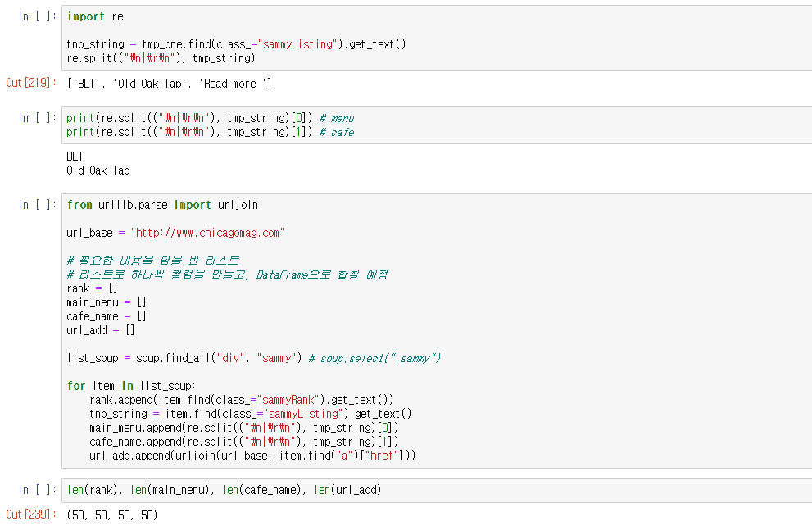Click the Out[239] output prompt
Image resolution: width=812 pixels, height=526 pixels.
pos(31,514)
